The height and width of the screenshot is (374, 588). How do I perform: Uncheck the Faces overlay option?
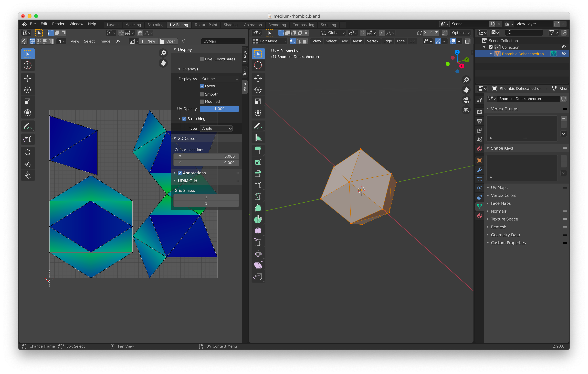(202, 86)
